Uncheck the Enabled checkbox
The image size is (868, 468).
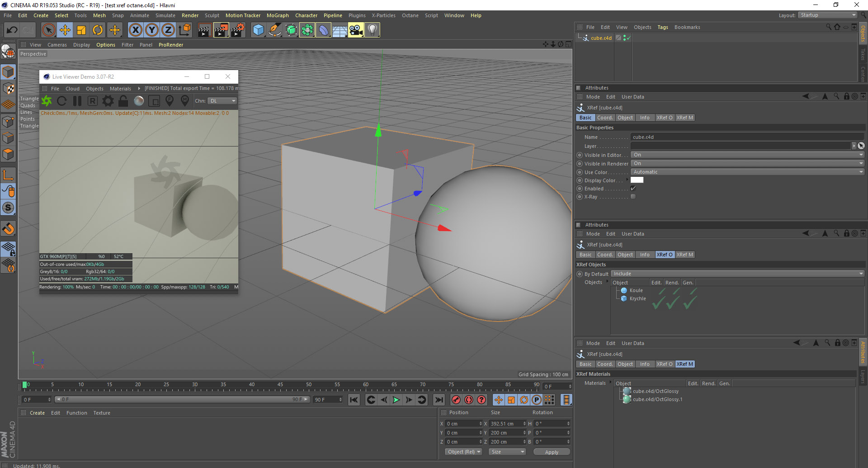pos(633,189)
